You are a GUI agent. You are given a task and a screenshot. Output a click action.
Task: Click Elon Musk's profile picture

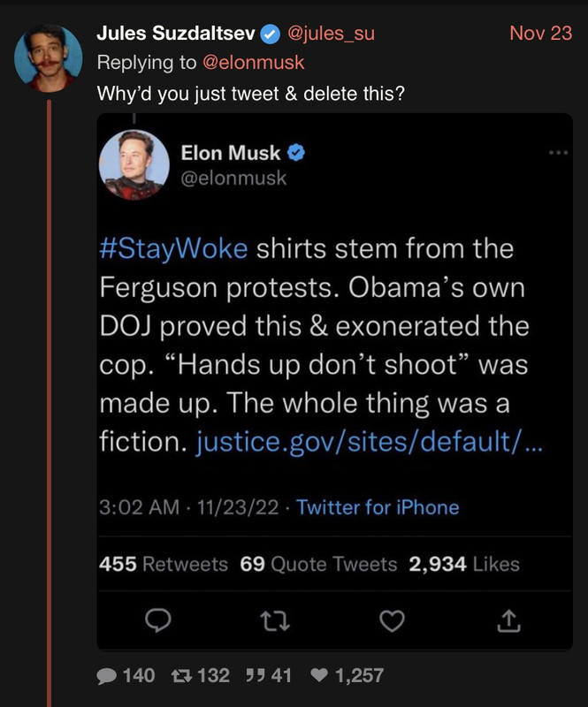click(134, 165)
